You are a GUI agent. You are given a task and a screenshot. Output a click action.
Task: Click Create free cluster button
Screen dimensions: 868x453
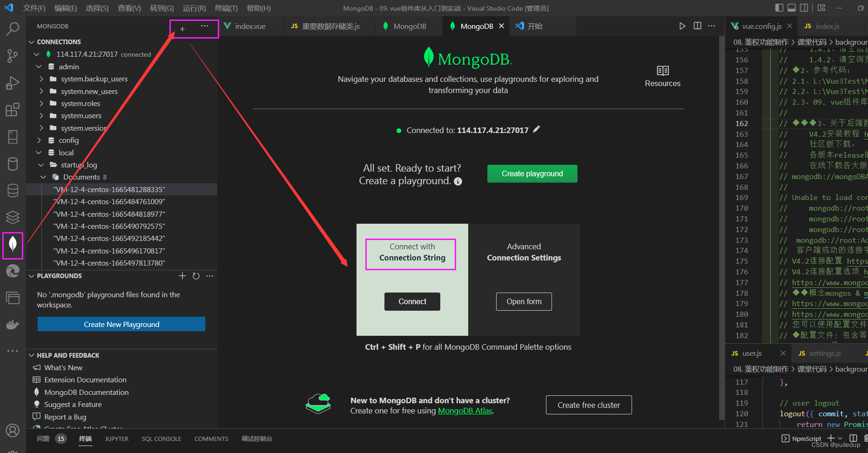[589, 405]
